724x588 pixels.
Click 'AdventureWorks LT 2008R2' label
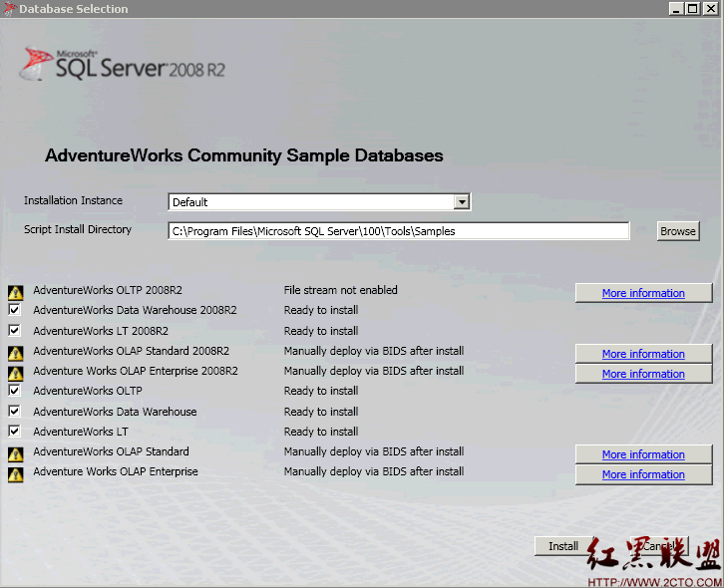coord(101,331)
